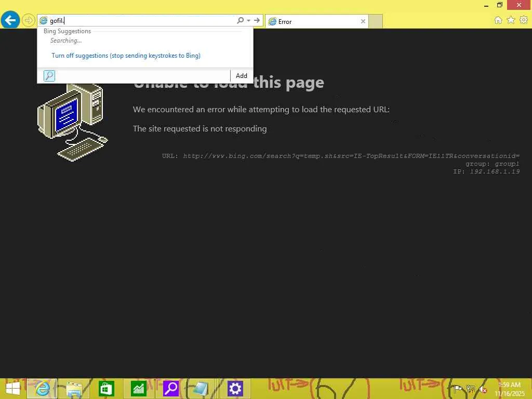Close the Error tab
The width and height of the screenshot is (532, 399).
[363, 21]
